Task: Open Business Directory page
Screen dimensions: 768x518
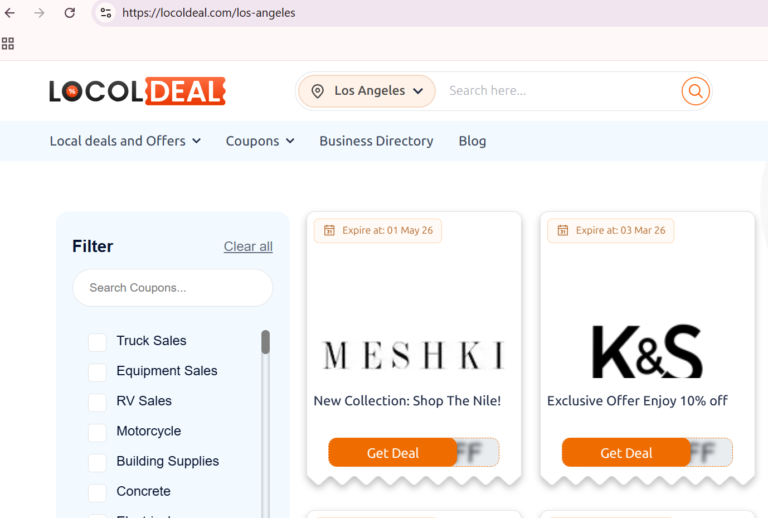Action: (x=376, y=141)
